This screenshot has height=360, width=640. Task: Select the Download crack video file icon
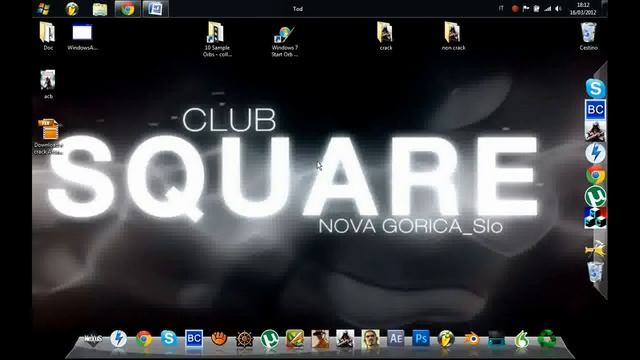48,137
